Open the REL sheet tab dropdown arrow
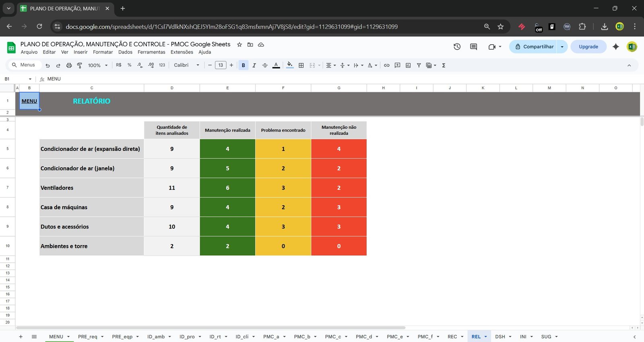This screenshot has height=342, width=644. 486,337
